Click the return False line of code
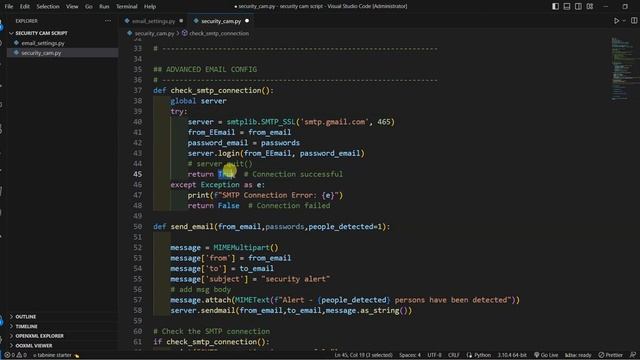This screenshot has width=640, height=360. coord(259,206)
